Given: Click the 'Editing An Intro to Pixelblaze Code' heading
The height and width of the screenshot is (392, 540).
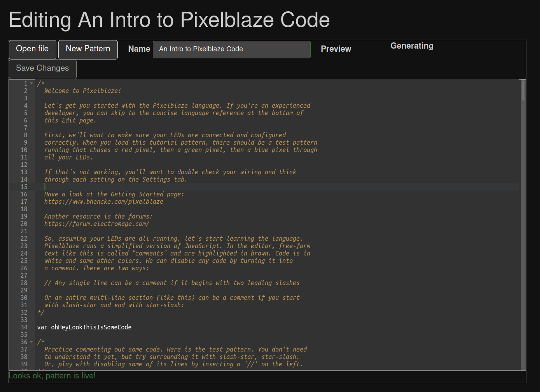Looking at the screenshot, I should (169, 20).
